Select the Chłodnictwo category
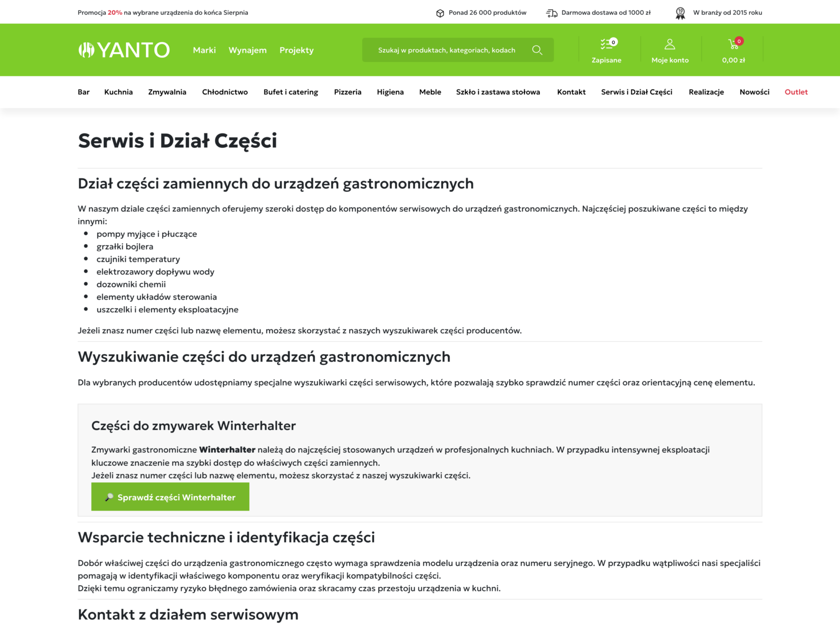This screenshot has width=840, height=630. click(x=225, y=92)
